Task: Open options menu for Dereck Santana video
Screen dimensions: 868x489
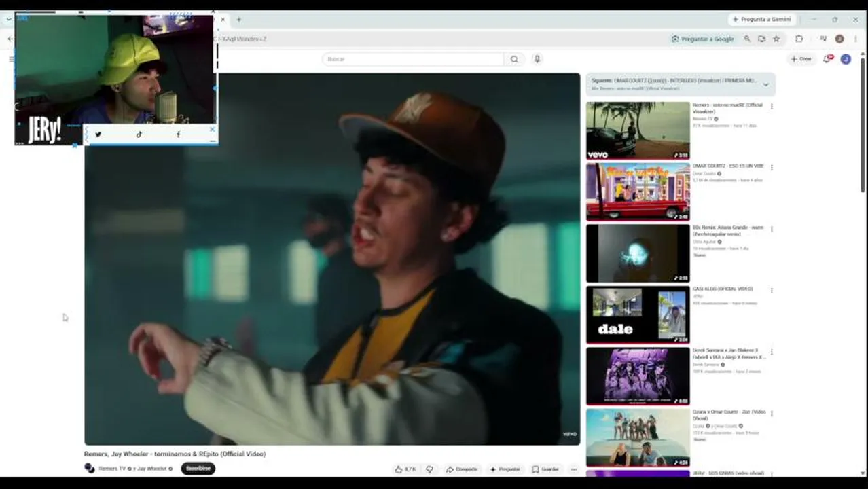Action: (772, 352)
